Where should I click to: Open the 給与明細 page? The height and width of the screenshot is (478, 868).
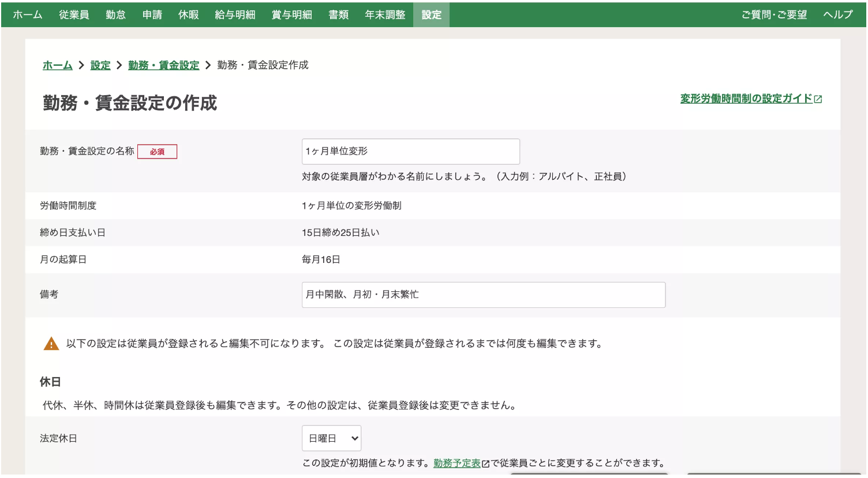234,14
